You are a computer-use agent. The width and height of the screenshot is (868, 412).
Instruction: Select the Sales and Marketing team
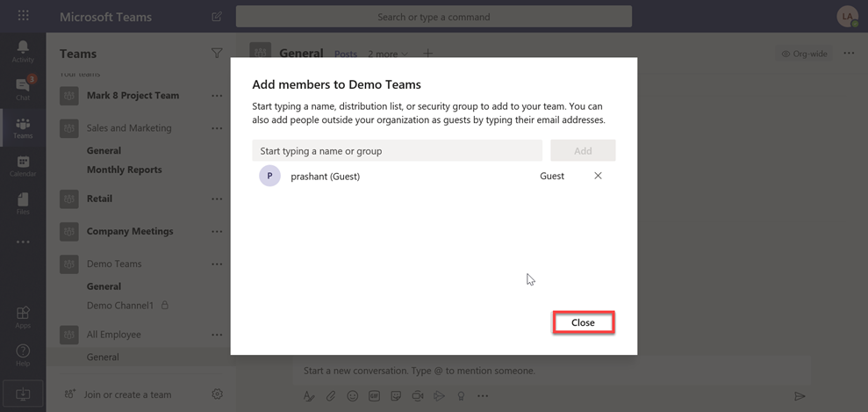pyautogui.click(x=129, y=128)
